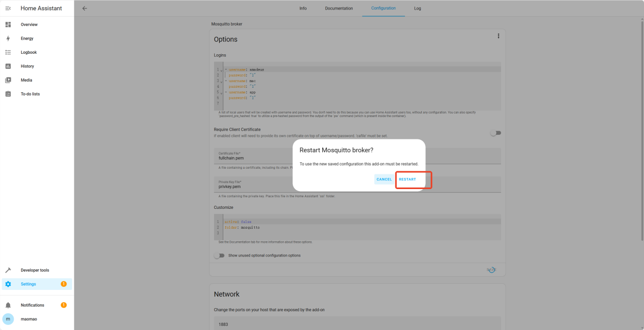Switch to the Info tab
Image resolution: width=644 pixels, height=330 pixels.
303,8
